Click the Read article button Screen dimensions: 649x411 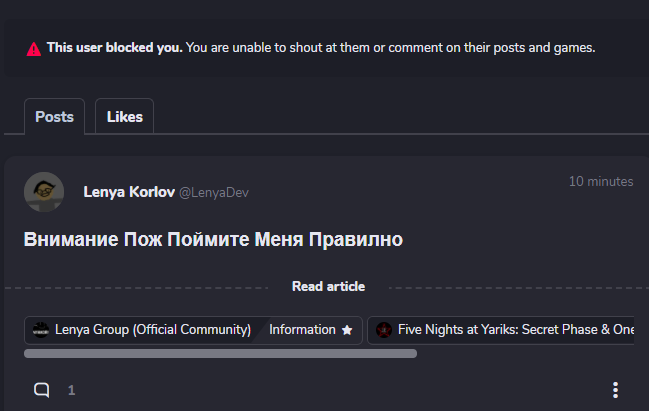pos(328,287)
